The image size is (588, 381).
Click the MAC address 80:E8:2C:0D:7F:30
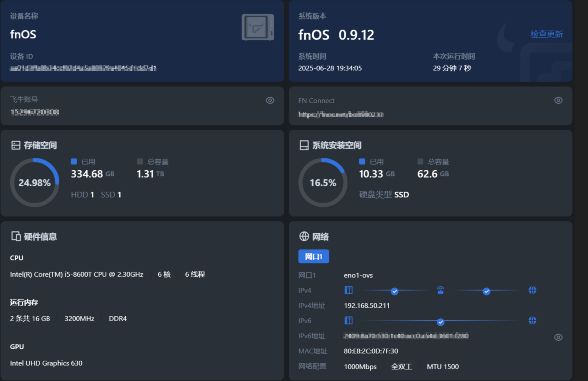371,351
